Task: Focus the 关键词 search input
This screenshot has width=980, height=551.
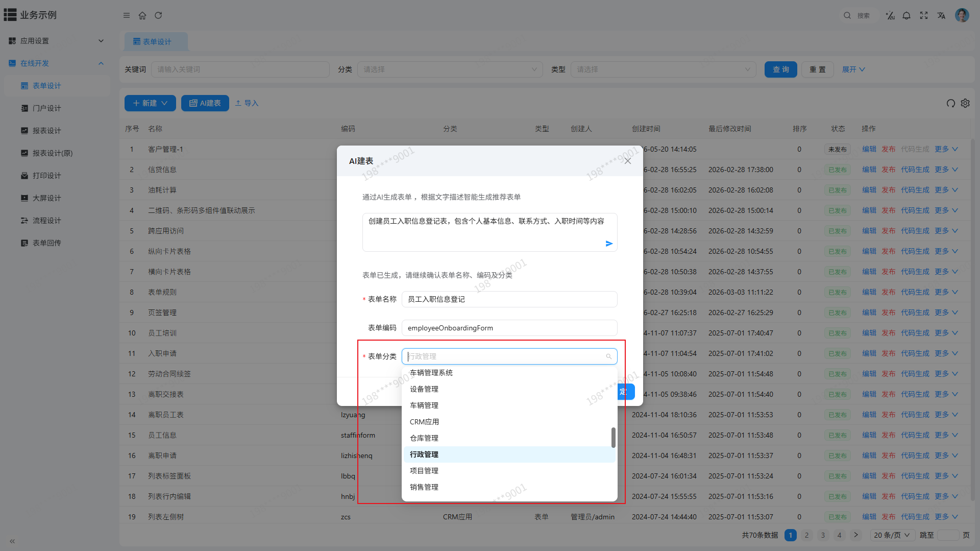Action: pos(240,69)
